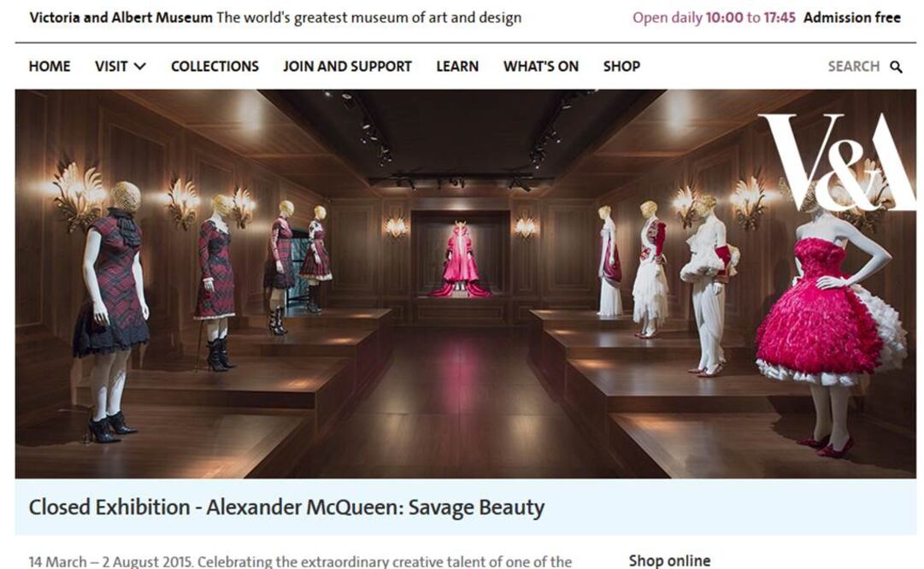
Task: Click the Victoria and Albert Museum title
Action: 121,18
